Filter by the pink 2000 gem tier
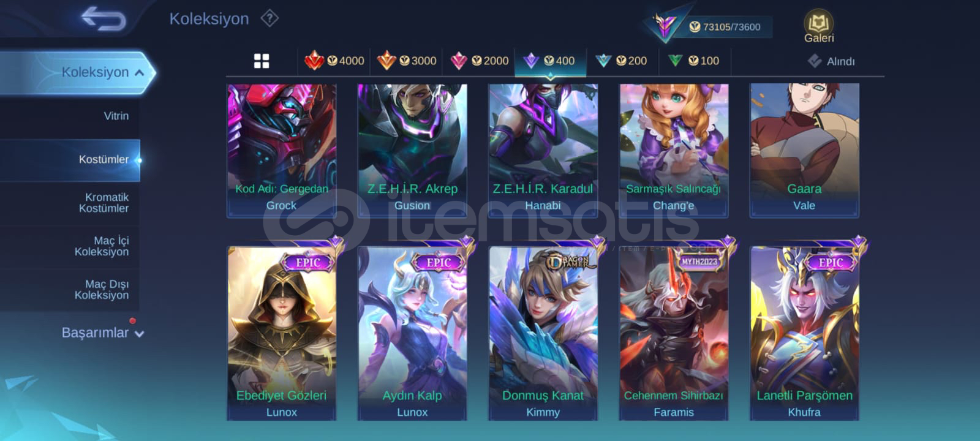This screenshot has height=441, width=980. pos(479,61)
